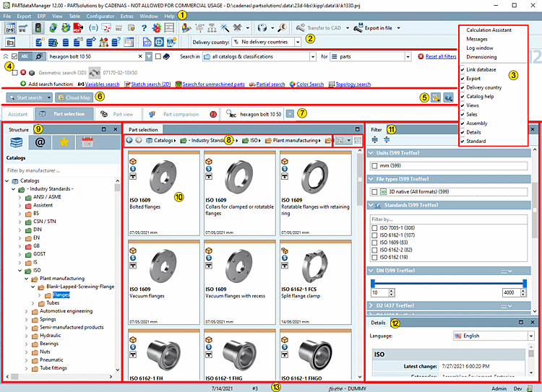Click the Reset all filters link
Screen dimensions: 542x392
(x=441, y=56)
